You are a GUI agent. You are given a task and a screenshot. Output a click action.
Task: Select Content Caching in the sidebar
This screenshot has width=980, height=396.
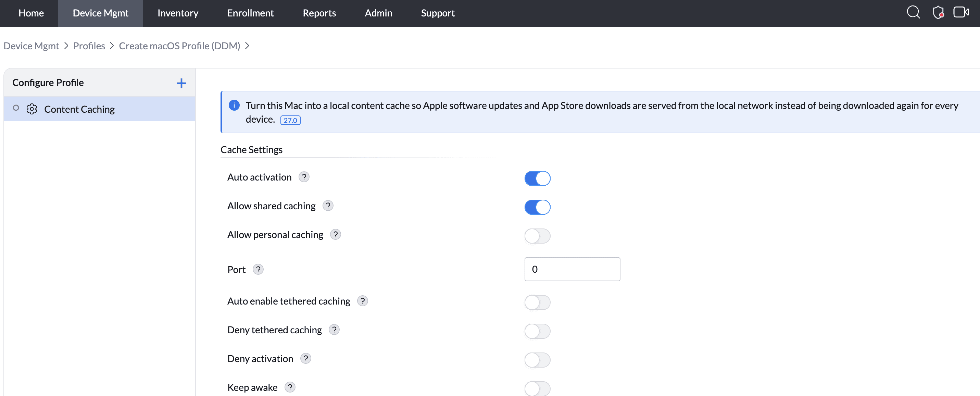100,109
